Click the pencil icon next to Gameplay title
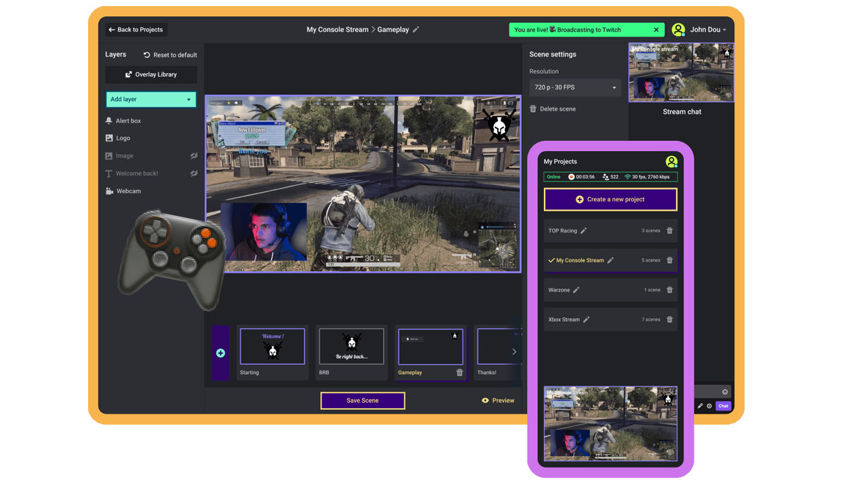Image resolution: width=868 pixels, height=488 pixels. tap(416, 30)
